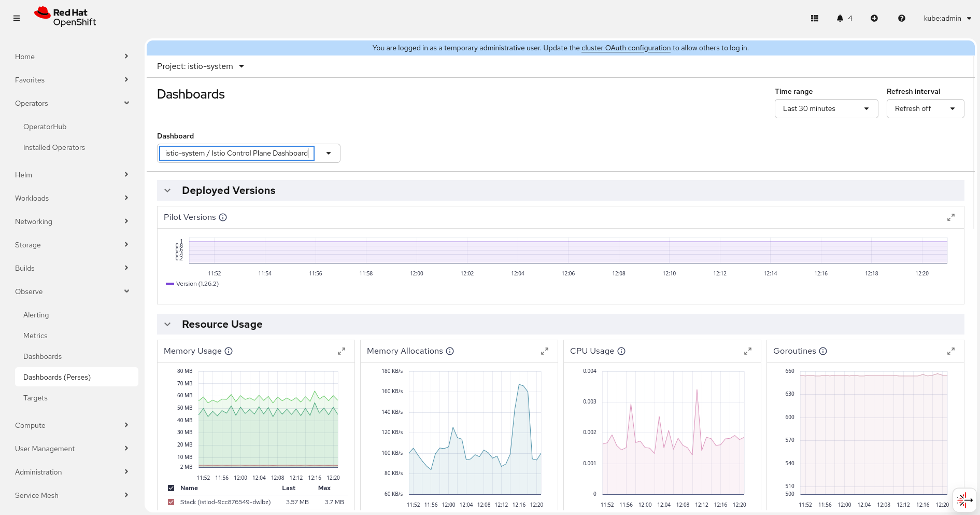Open the Time range dropdown
The width and height of the screenshot is (980, 515).
(x=826, y=109)
